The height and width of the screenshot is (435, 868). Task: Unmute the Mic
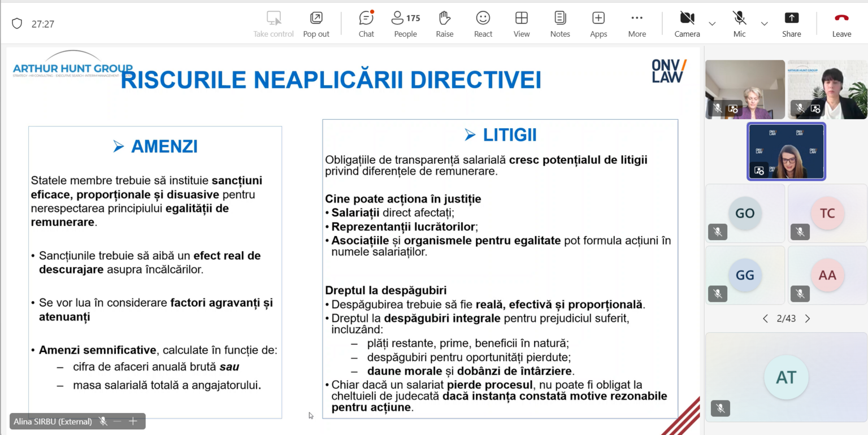(739, 24)
